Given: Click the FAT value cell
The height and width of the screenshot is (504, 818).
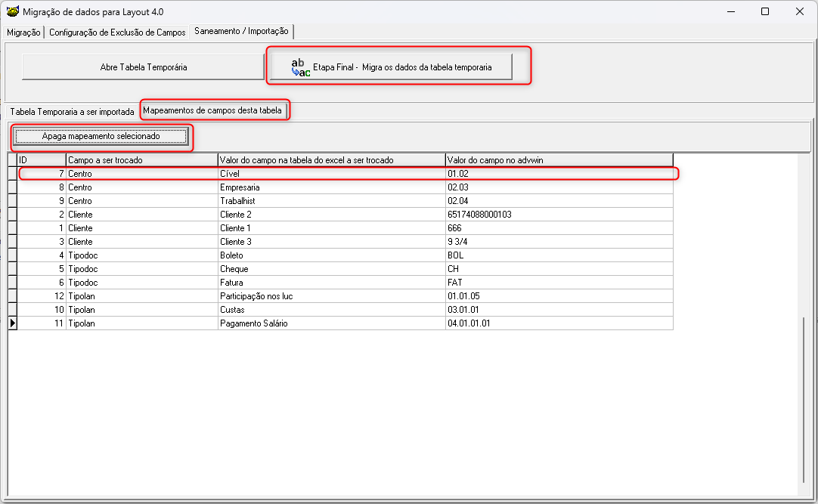Looking at the screenshot, I should 559,282.
